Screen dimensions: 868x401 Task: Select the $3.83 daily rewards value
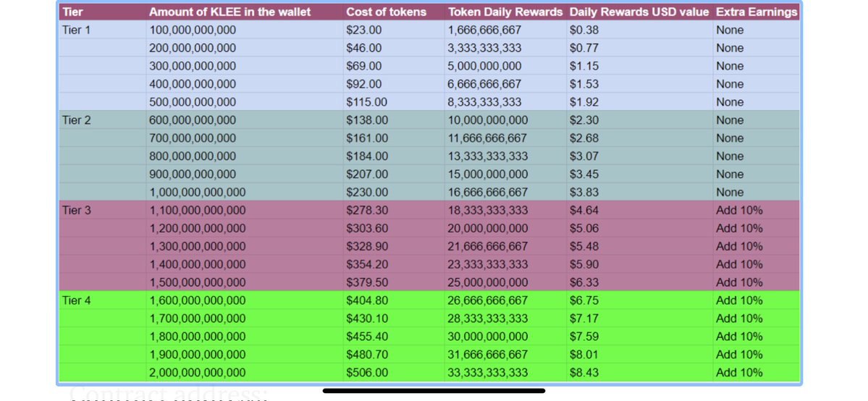[584, 193]
